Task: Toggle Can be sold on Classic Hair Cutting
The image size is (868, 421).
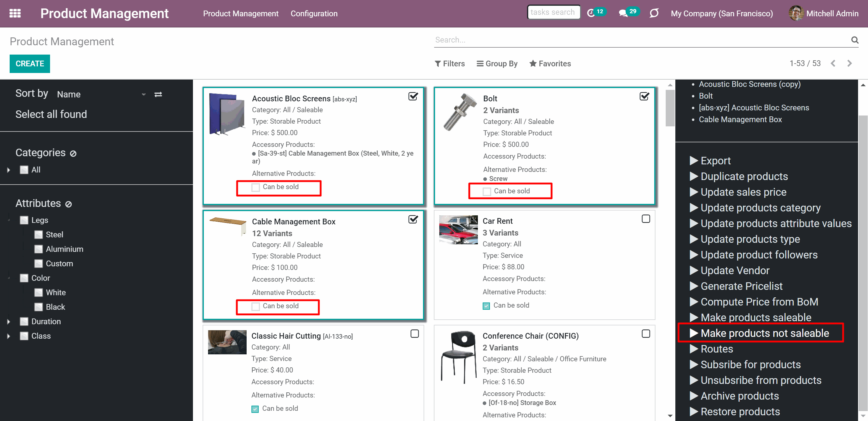Action: click(255, 409)
